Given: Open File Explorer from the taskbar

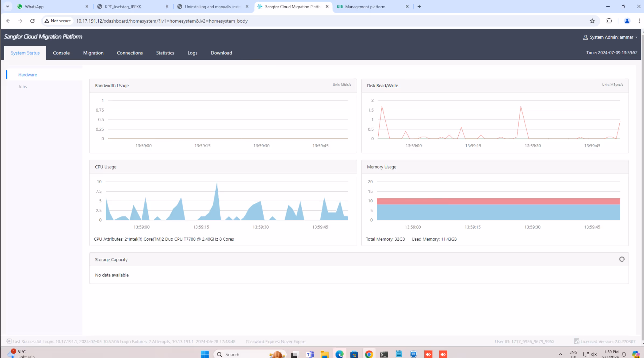Looking at the screenshot, I should [x=324, y=354].
